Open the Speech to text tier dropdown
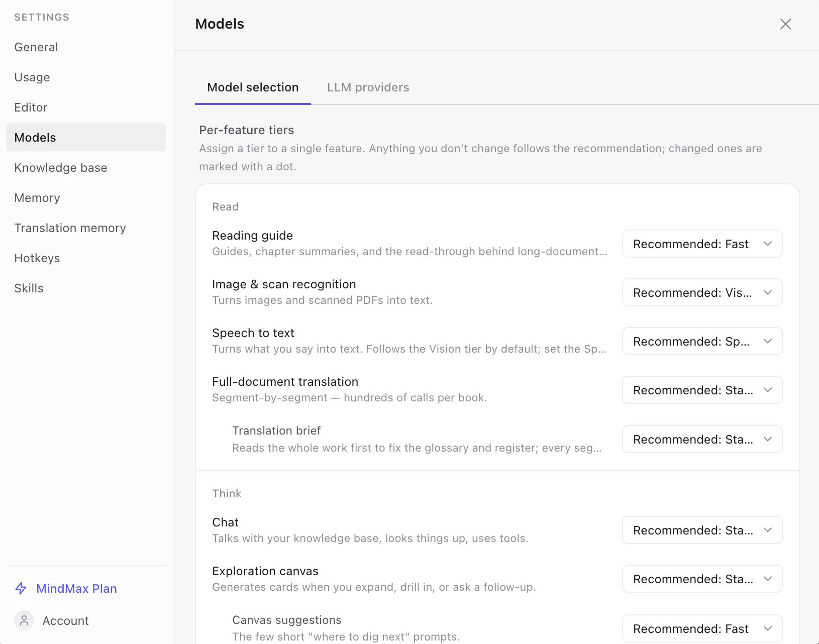Viewport: 819px width, 644px height. (x=702, y=341)
